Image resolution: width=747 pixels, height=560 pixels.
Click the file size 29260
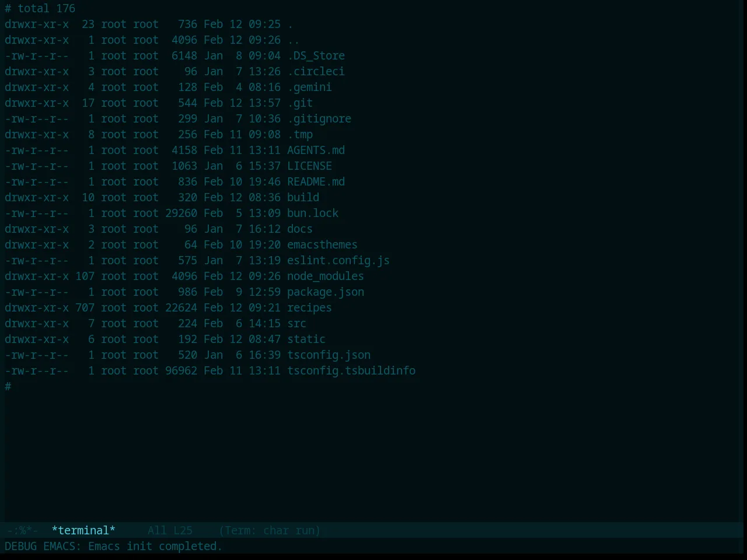point(181,213)
